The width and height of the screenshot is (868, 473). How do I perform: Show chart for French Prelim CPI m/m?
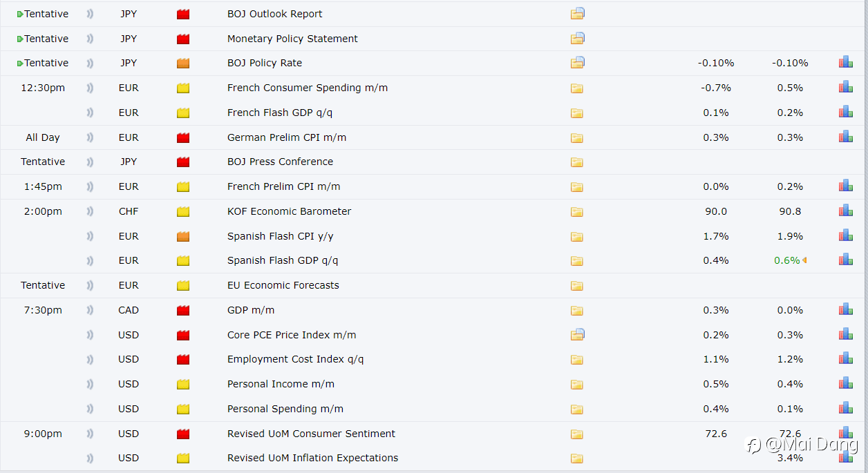pos(845,186)
